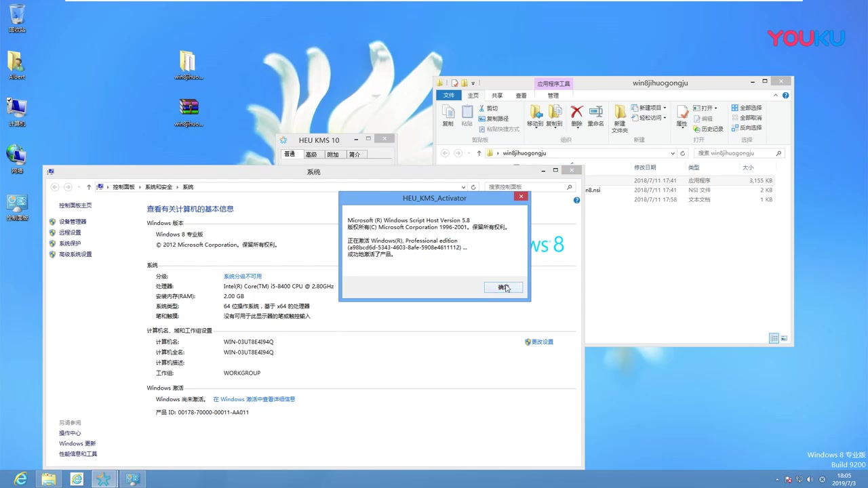
Task: Open 操作中心 link in System window
Action: click(x=70, y=433)
